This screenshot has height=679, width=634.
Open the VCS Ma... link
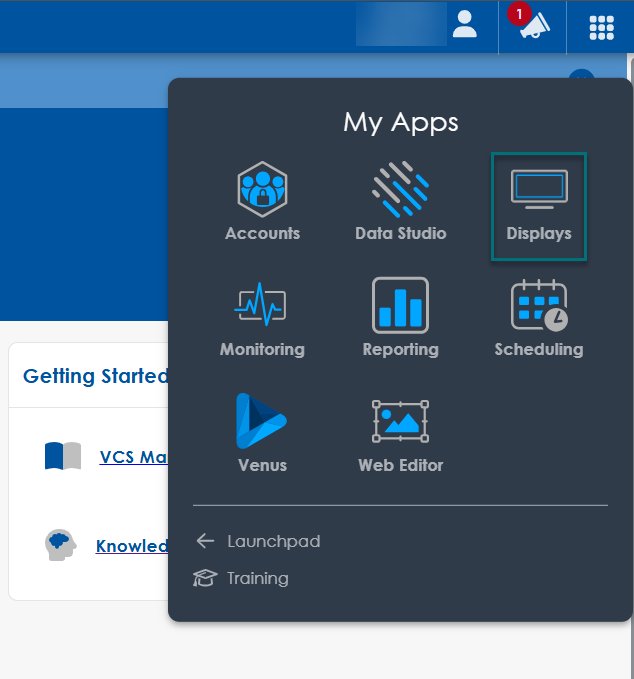[133, 457]
